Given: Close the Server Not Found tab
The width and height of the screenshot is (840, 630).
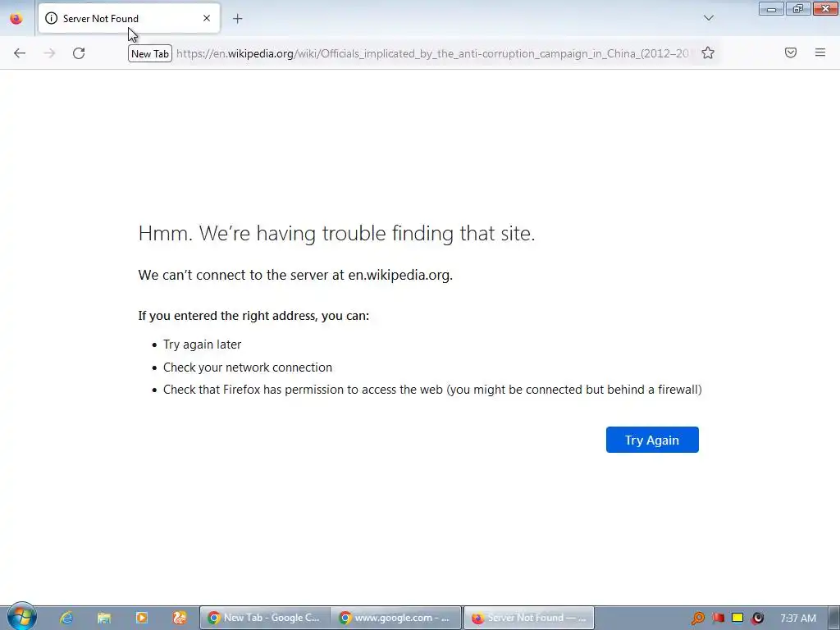Looking at the screenshot, I should click(x=207, y=18).
